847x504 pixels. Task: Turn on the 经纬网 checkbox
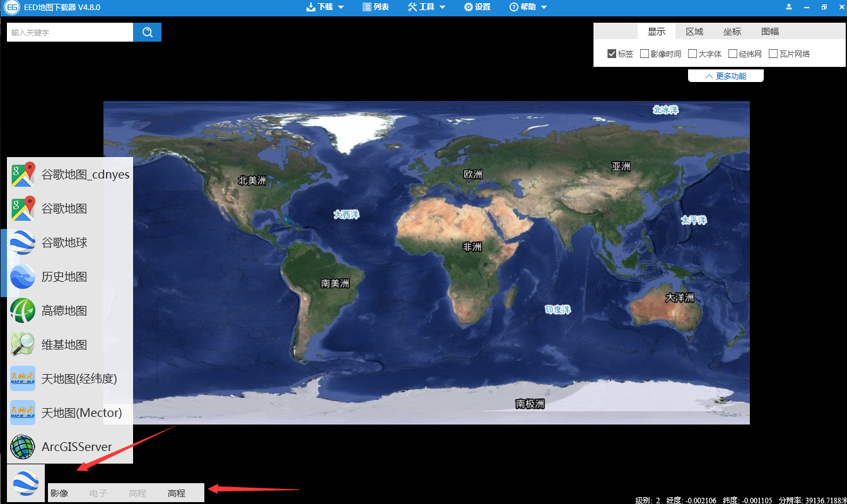733,54
